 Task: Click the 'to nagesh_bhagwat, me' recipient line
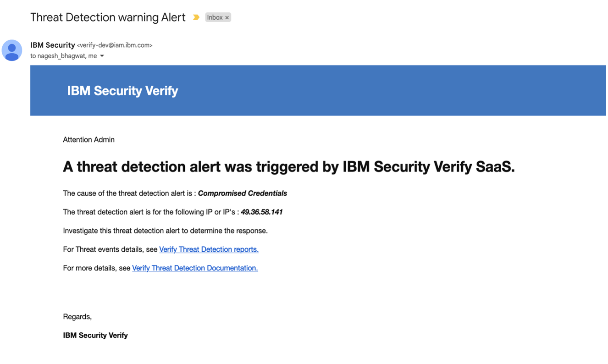pos(63,56)
